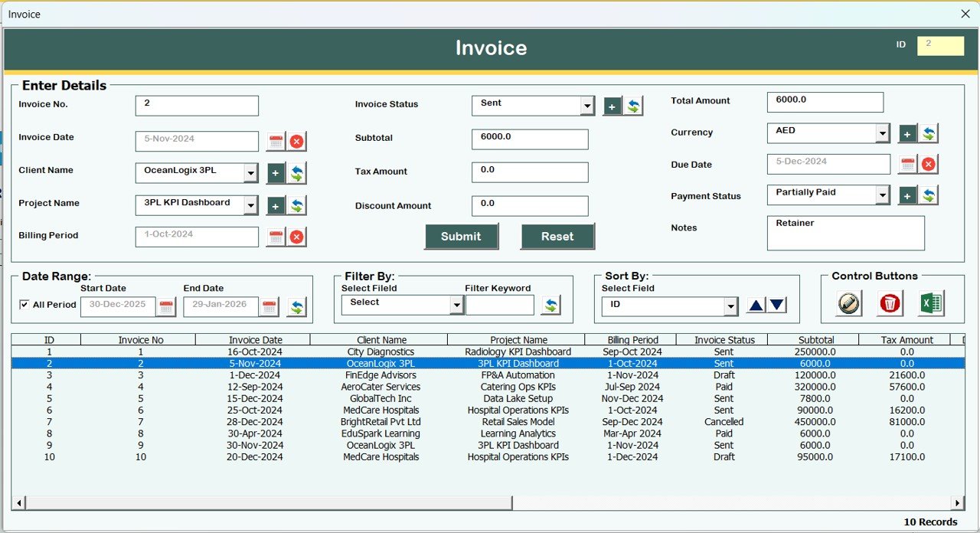Sort records ascending with the up triangle
Image resolution: width=980 pixels, height=533 pixels.
pos(755,304)
